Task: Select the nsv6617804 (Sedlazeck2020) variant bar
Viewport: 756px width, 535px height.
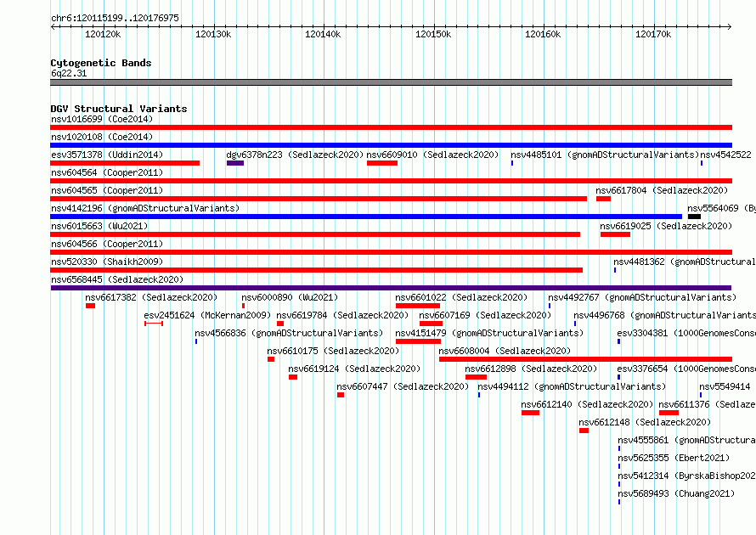Action: (603, 199)
